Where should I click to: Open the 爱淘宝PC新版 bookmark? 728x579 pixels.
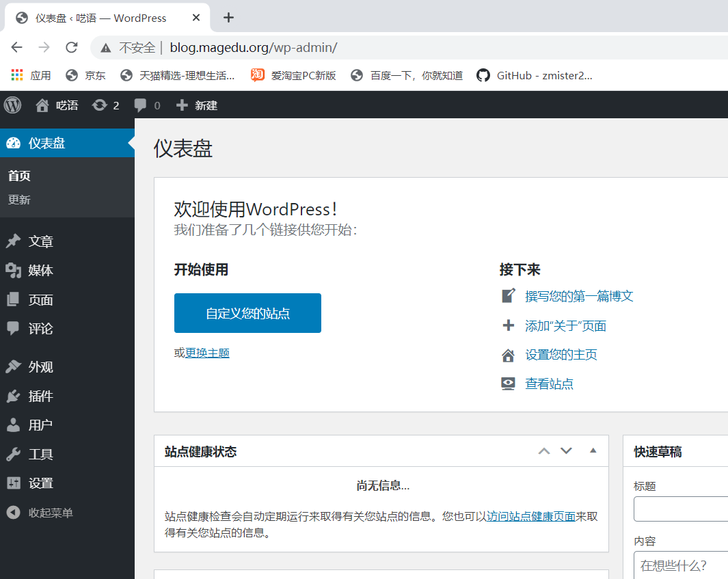click(293, 75)
